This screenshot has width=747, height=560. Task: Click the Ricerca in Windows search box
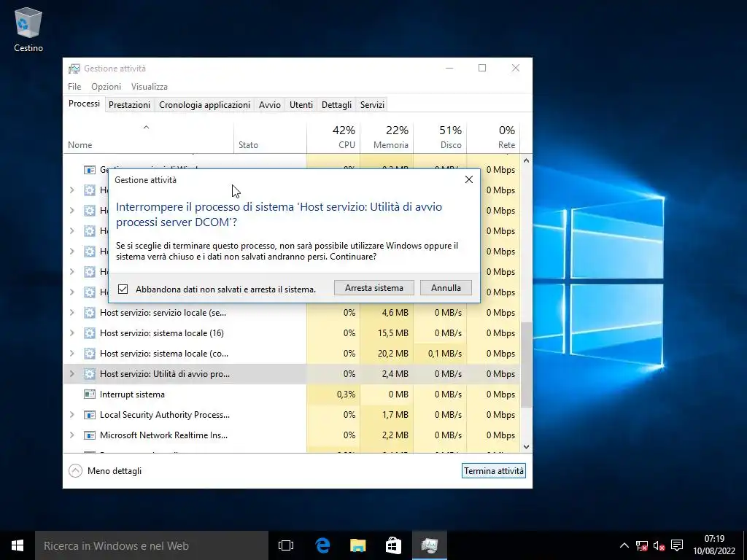(x=152, y=545)
